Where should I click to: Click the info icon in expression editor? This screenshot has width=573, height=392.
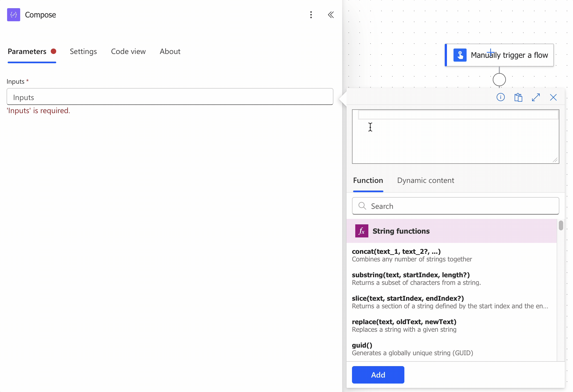click(x=500, y=97)
